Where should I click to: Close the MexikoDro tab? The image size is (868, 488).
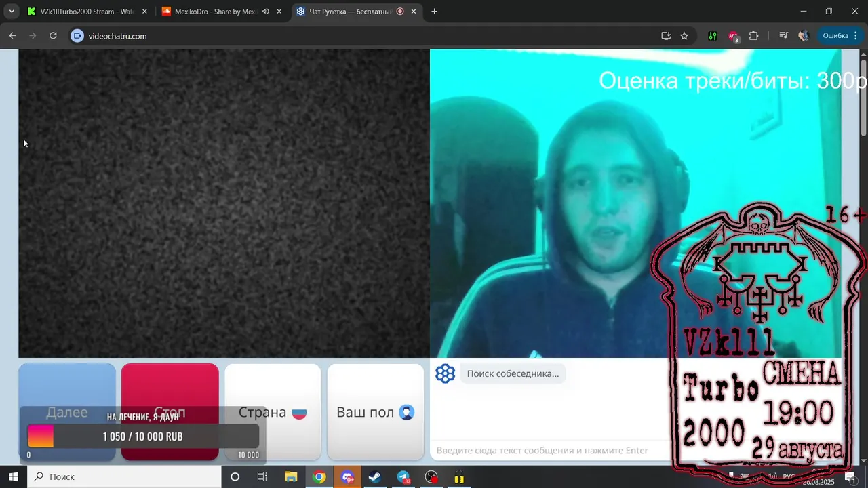pyautogui.click(x=279, y=12)
